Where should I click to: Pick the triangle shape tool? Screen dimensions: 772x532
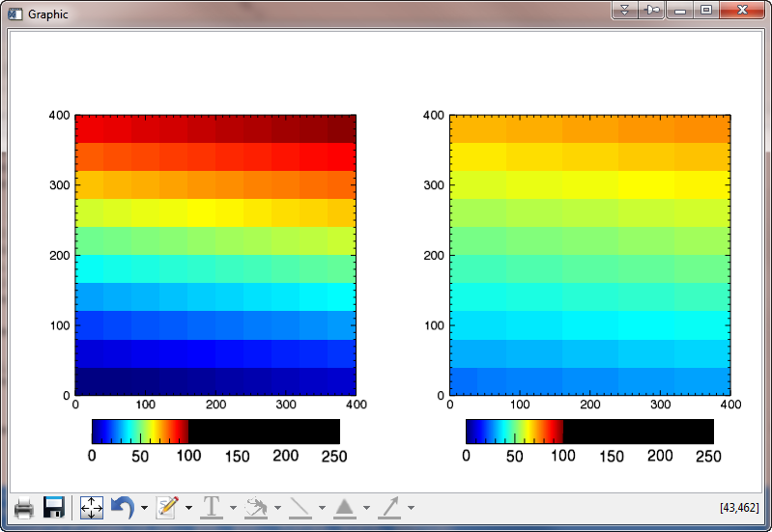click(x=345, y=507)
